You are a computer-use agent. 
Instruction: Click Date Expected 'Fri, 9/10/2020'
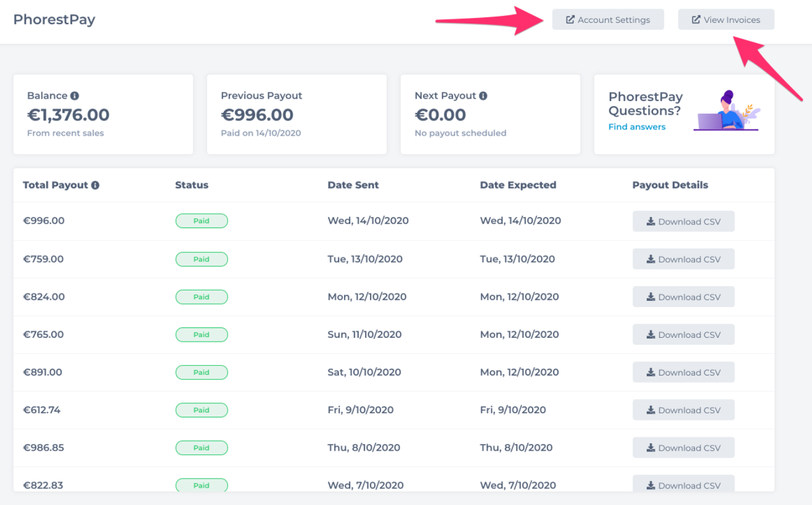pos(513,409)
